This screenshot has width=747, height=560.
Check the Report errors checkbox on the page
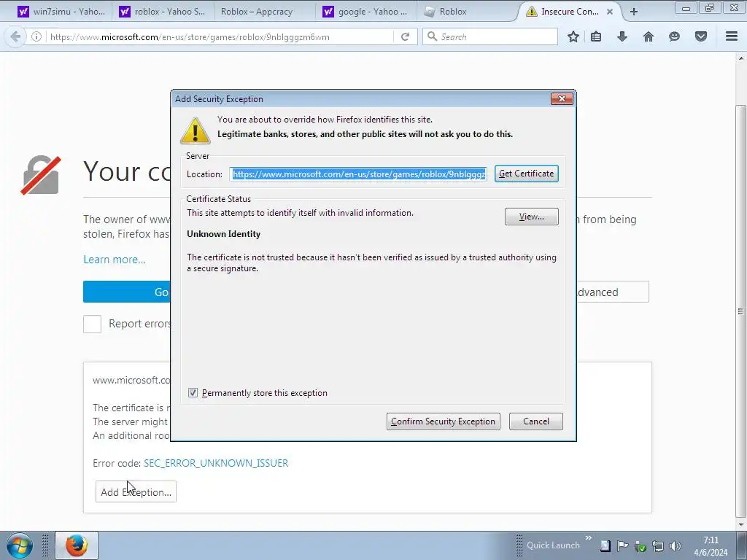click(93, 324)
